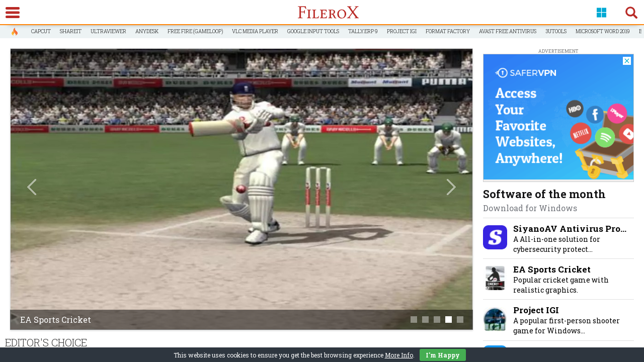
Task: Open Project IGI in Software of the month
Action: coord(536,310)
